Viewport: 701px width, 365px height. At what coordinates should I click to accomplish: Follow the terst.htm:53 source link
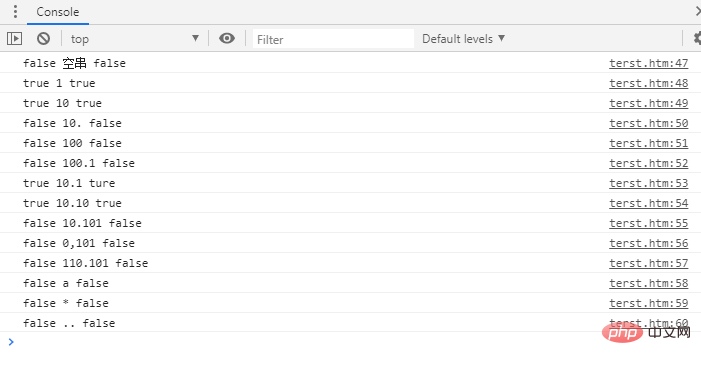coord(648,183)
